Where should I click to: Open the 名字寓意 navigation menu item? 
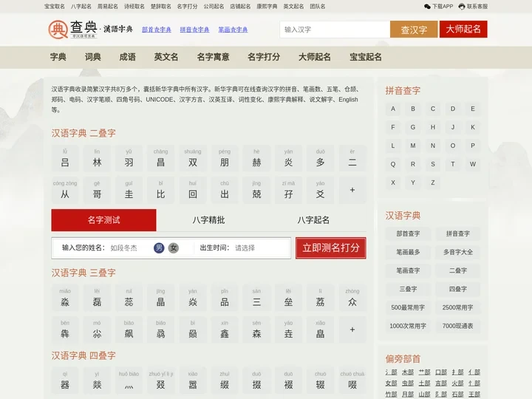click(213, 57)
